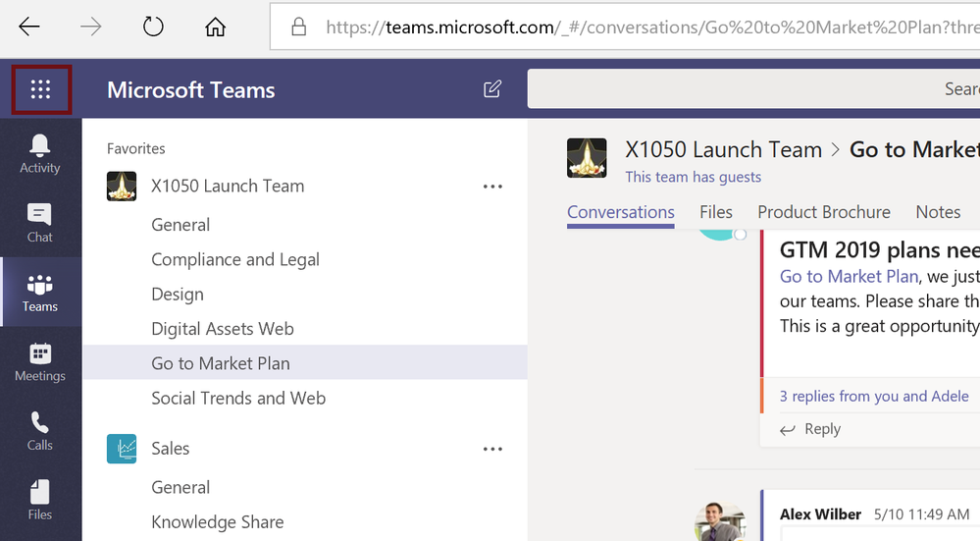980x541 pixels.
Task: Open the Activity bell in sidebar
Action: click(40, 154)
